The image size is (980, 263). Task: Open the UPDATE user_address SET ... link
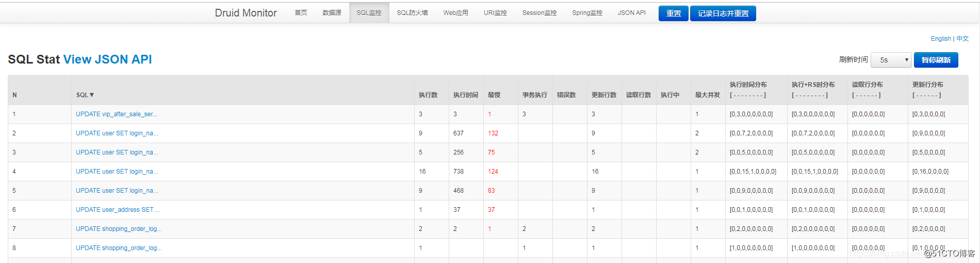[x=118, y=210]
